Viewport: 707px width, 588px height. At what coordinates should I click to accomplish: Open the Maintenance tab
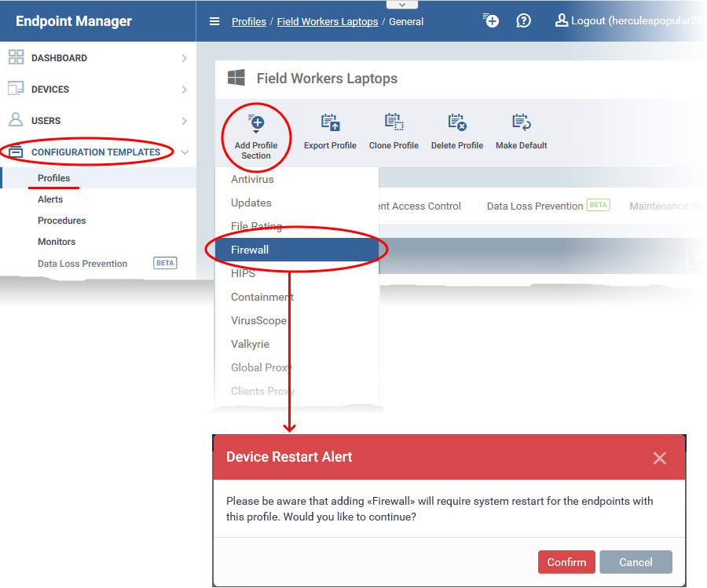click(666, 206)
